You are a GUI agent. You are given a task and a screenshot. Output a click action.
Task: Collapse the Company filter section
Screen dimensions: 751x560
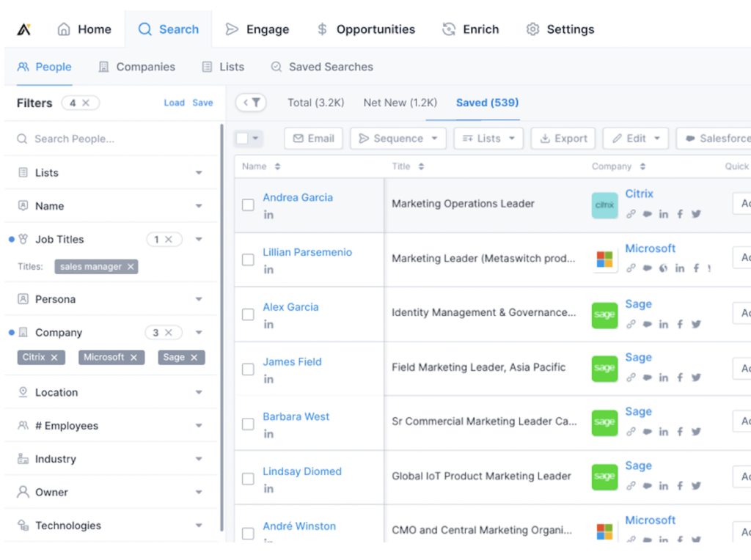pyautogui.click(x=199, y=333)
